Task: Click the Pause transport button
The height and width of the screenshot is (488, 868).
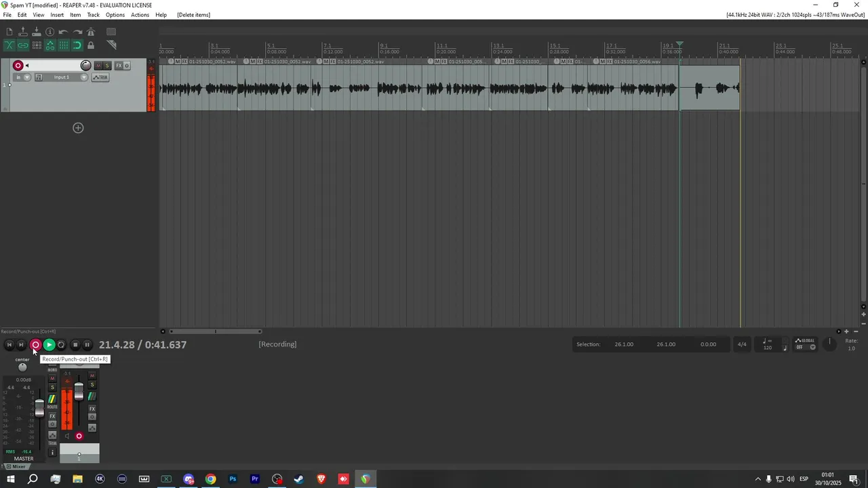Action: [87, 344]
